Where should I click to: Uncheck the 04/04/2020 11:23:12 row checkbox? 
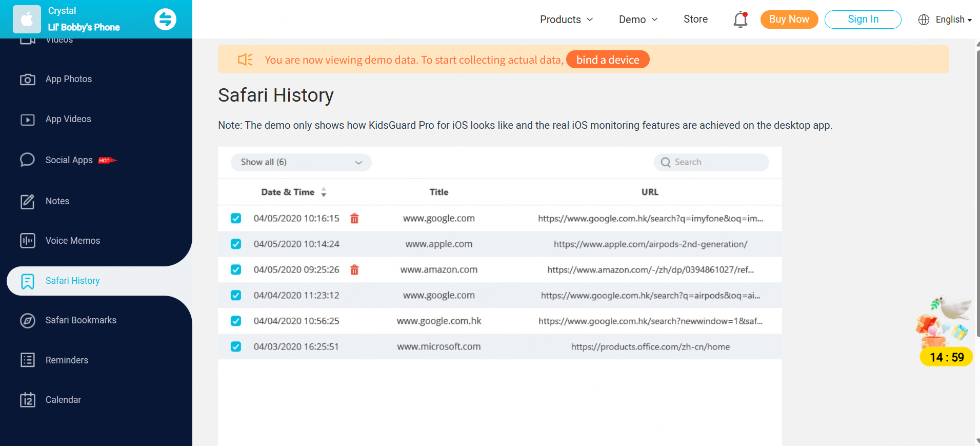(236, 296)
